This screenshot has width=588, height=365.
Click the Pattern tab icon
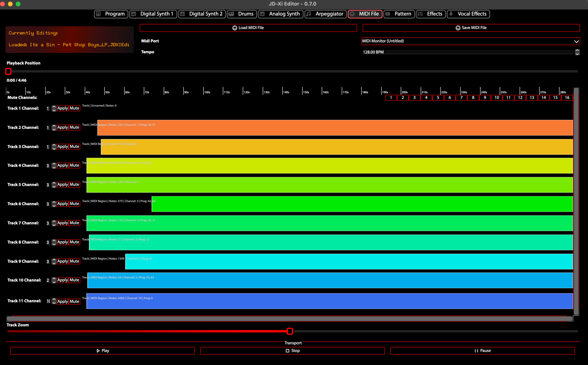point(388,14)
